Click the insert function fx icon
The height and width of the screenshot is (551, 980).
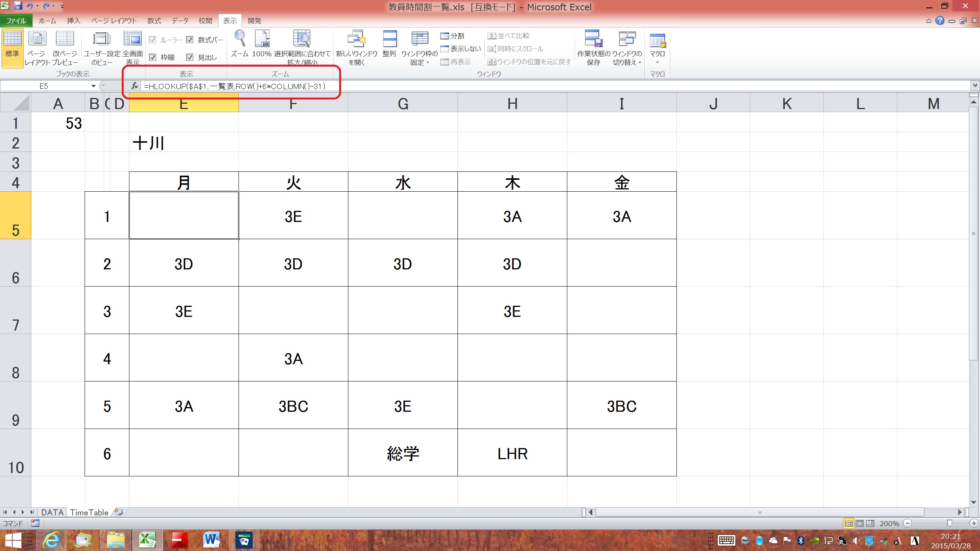pos(134,86)
